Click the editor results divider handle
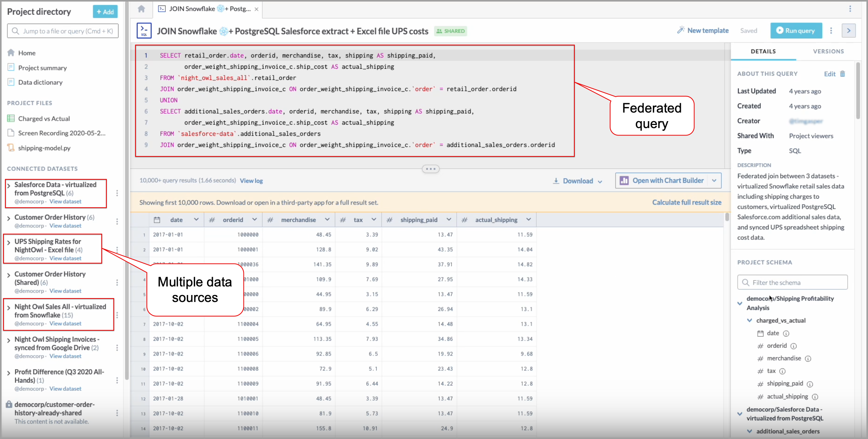 431,169
